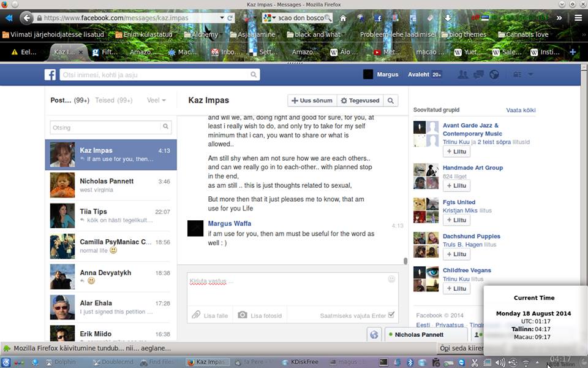Switch to the Fift... browser tab
Image resolution: width=588 pixels, height=368 pixels.
point(105,52)
